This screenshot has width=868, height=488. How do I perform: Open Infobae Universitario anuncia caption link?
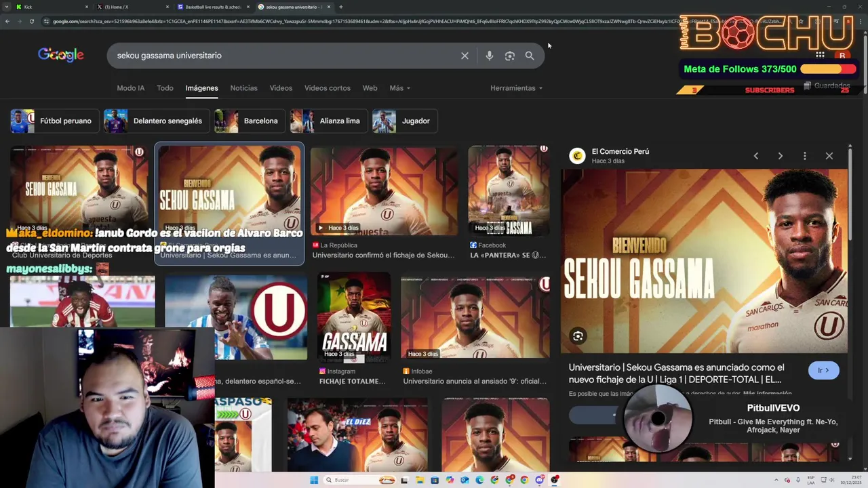475,381
